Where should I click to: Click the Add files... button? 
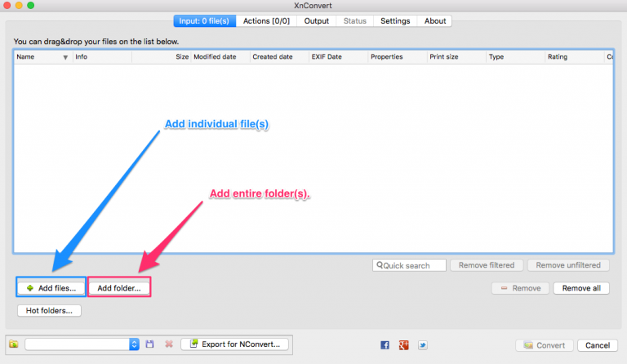tap(51, 288)
